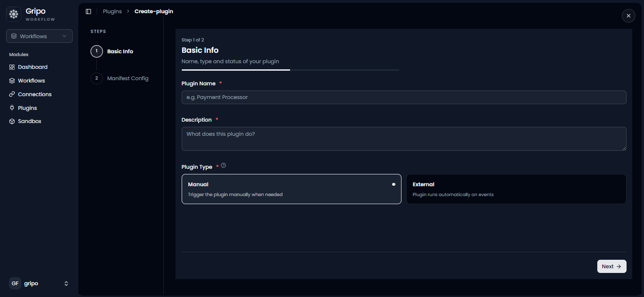Open the Dashboard module icon
Image resolution: width=644 pixels, height=297 pixels.
coord(12,67)
